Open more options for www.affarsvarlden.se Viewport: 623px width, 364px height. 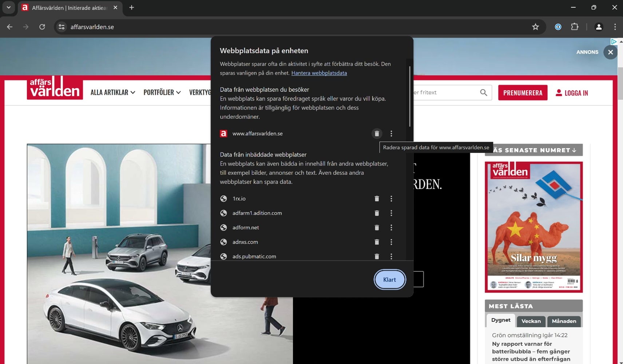pos(391,133)
